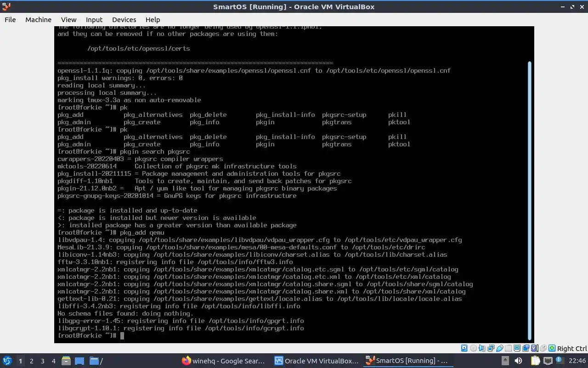Open the update notification tray icon

pos(560,361)
